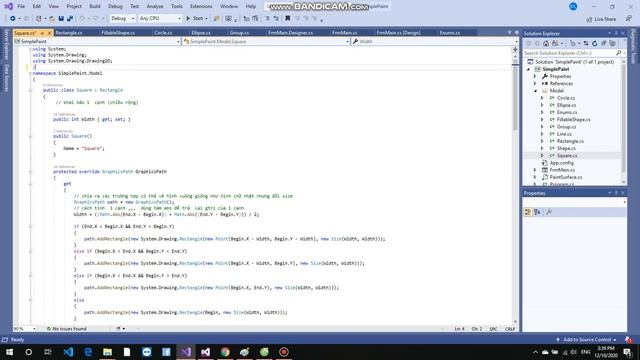The image size is (640, 360).
Task: Click CRLF line ending indicator
Action: pos(510,329)
